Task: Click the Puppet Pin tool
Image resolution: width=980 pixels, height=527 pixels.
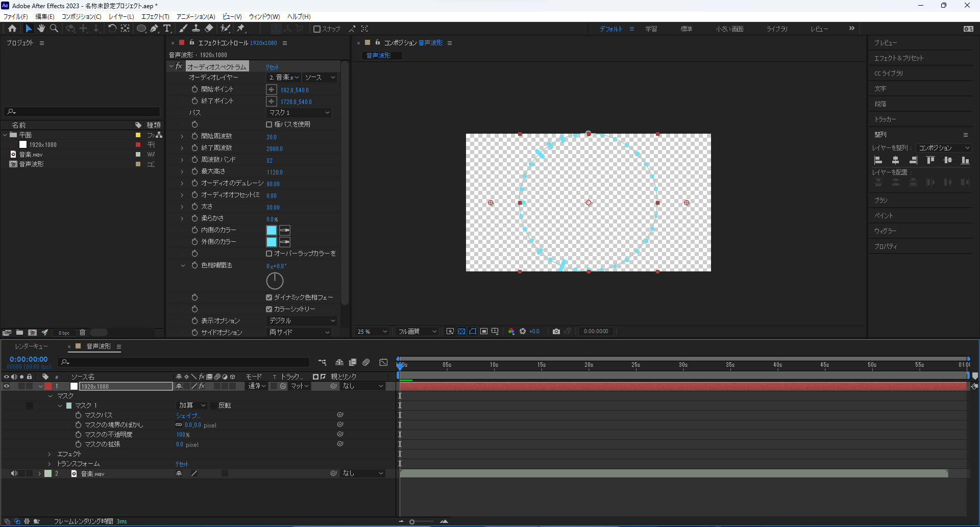Action: point(241,29)
